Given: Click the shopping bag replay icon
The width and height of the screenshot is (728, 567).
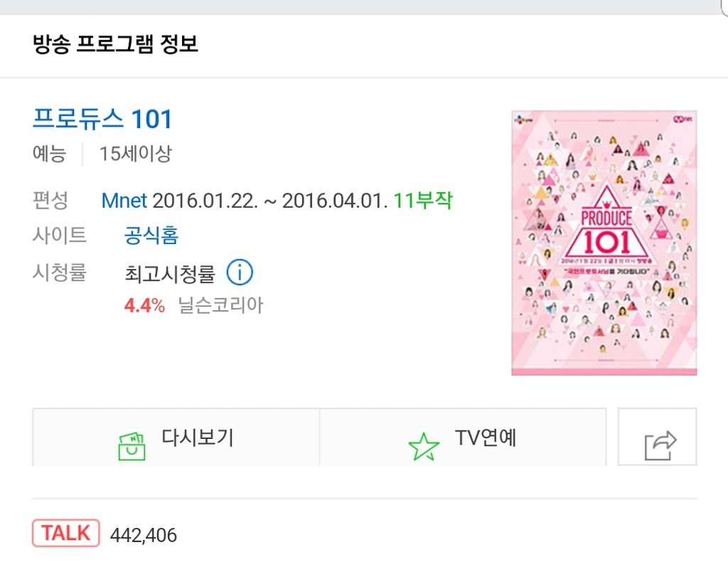Looking at the screenshot, I should (x=129, y=438).
